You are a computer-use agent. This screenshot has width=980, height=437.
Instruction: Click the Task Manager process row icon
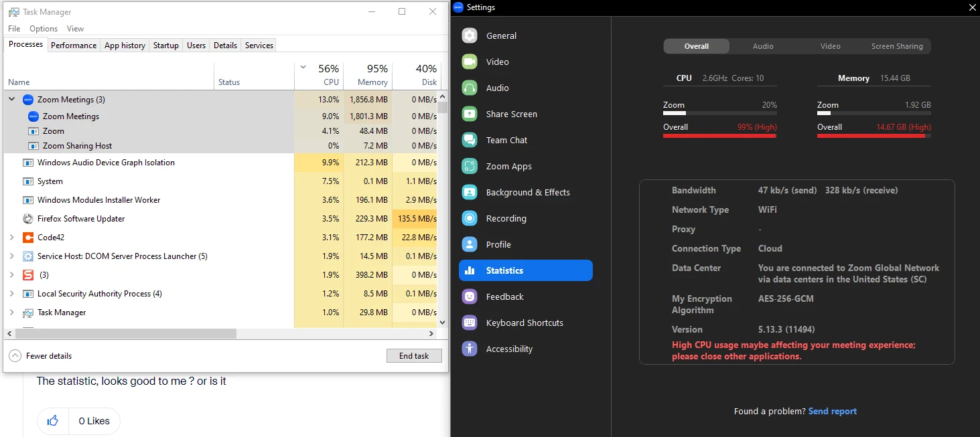click(x=28, y=313)
